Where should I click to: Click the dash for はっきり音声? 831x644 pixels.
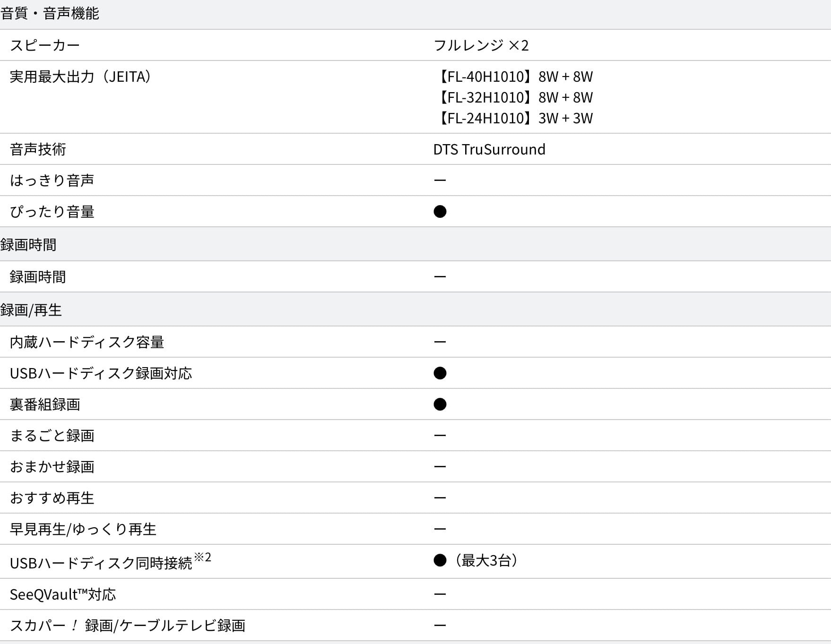440,180
